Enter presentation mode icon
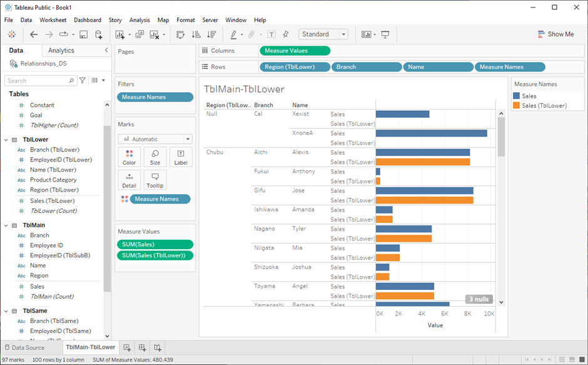The width and height of the screenshot is (588, 365). [385, 34]
